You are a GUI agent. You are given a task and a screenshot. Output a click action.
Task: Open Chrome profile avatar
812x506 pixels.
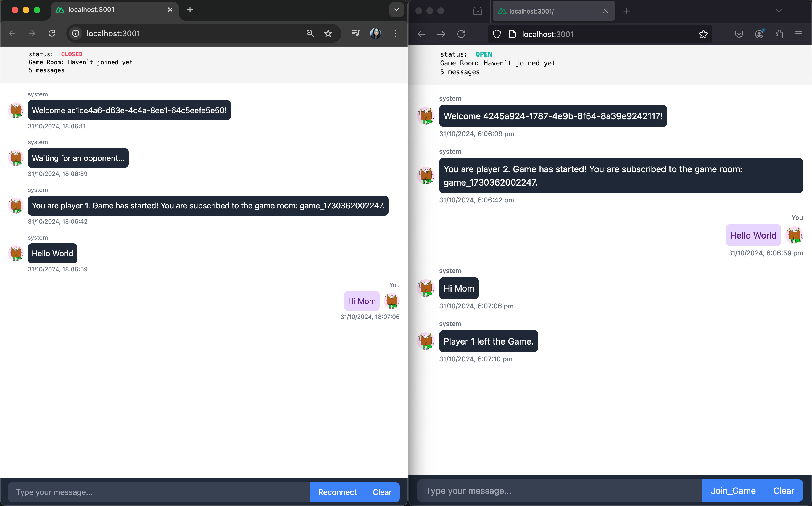click(375, 33)
